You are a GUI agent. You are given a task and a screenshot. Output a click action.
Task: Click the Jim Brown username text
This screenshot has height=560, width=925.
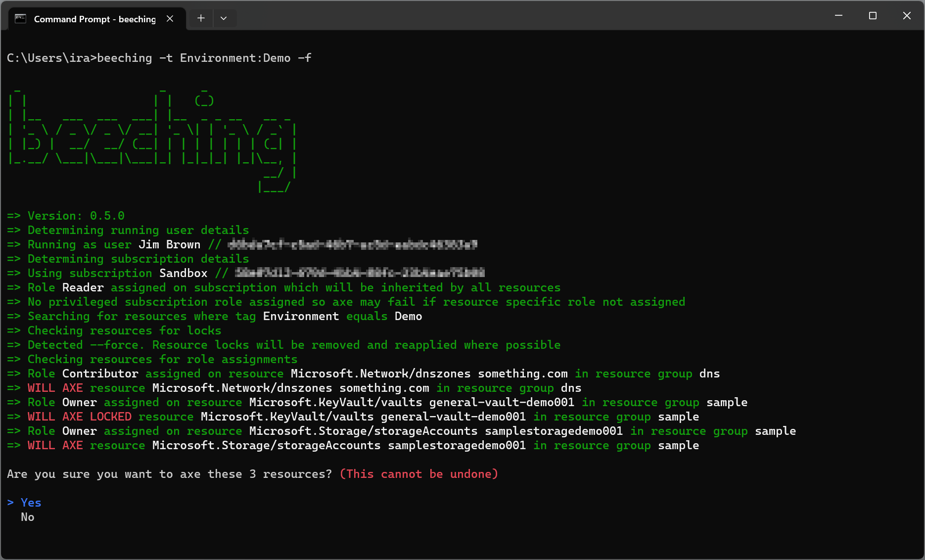pyautogui.click(x=169, y=244)
